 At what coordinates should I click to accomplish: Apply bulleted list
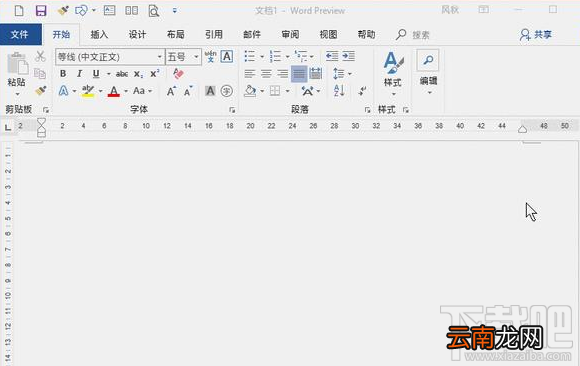point(250,56)
